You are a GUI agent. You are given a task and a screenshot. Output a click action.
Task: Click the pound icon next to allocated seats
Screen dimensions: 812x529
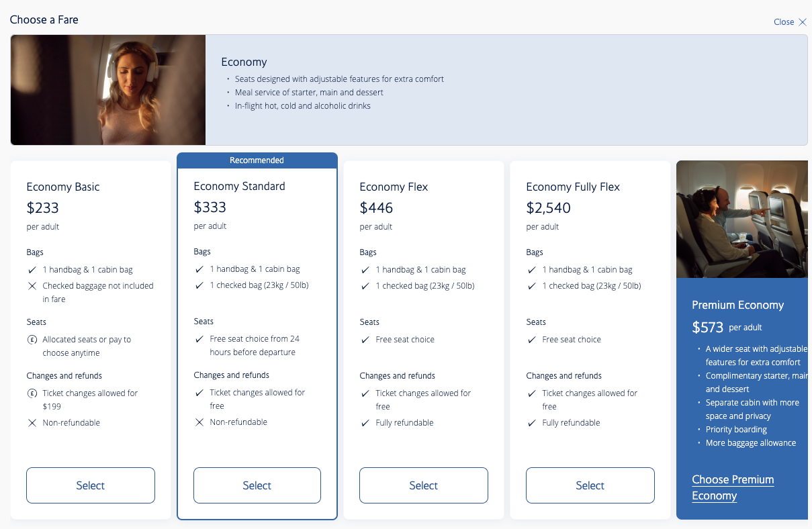click(32, 340)
